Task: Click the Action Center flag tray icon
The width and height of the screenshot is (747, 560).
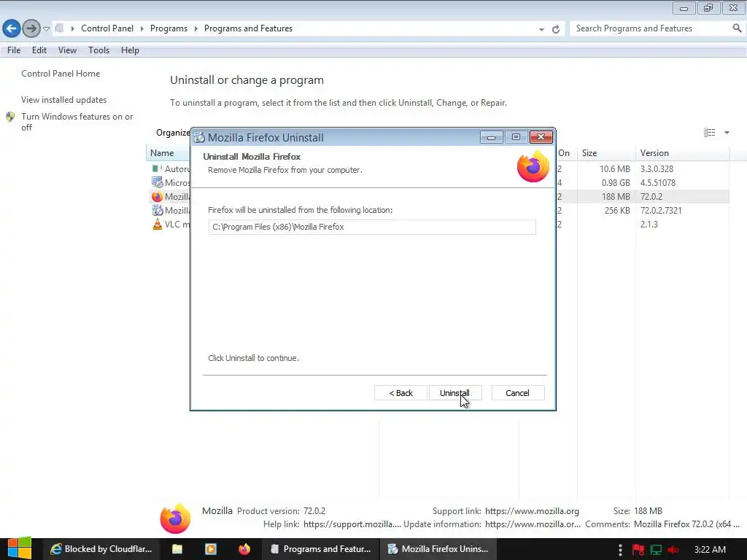Action: pos(638,550)
